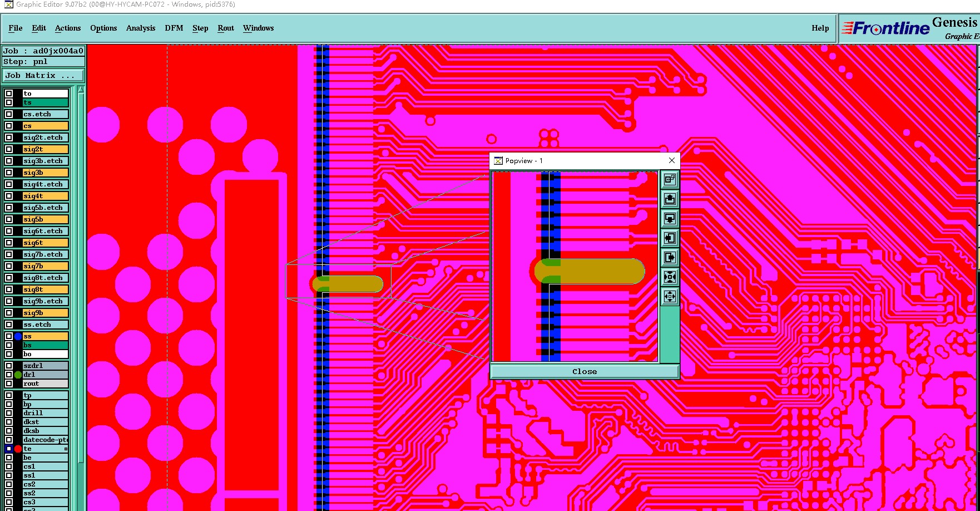Select the drill layer name
The image size is (980, 511).
(45, 413)
